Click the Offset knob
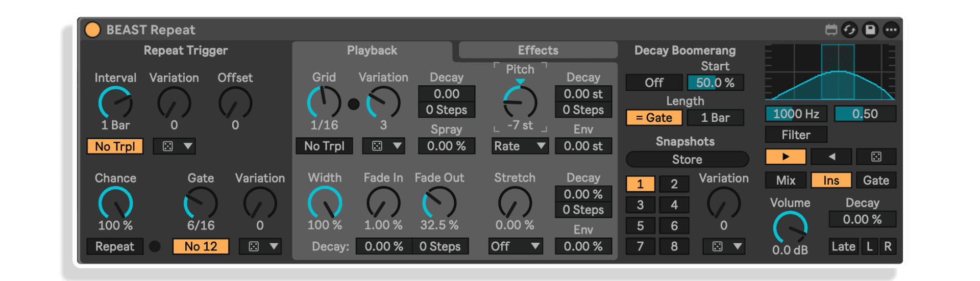980x281 pixels. coord(235,103)
